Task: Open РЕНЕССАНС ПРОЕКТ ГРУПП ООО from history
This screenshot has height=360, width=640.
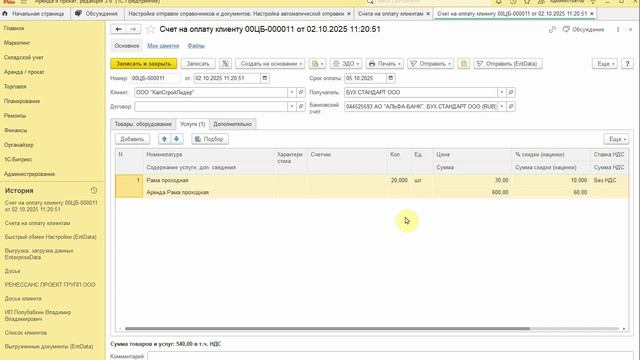Action: pos(50,284)
